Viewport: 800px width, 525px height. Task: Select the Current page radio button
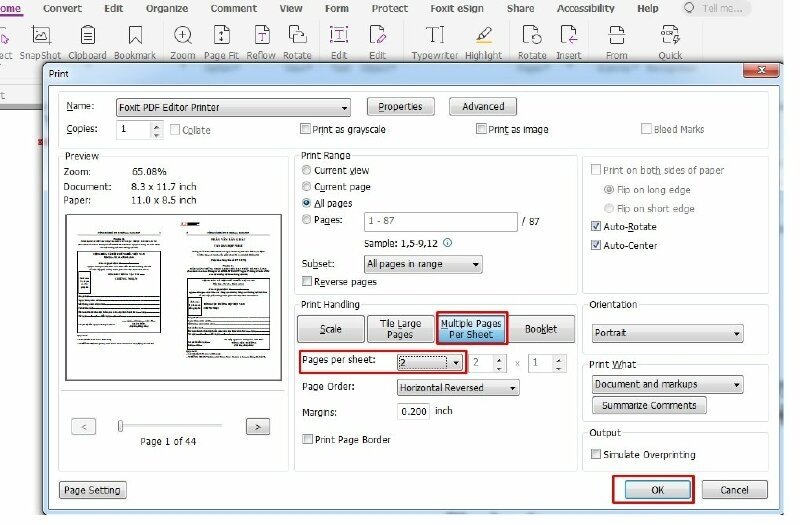click(x=307, y=187)
